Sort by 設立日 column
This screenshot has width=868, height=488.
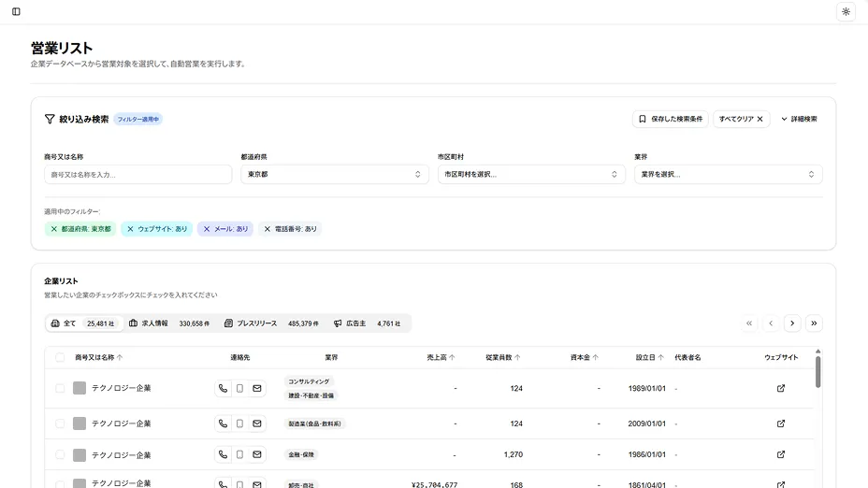coord(649,357)
